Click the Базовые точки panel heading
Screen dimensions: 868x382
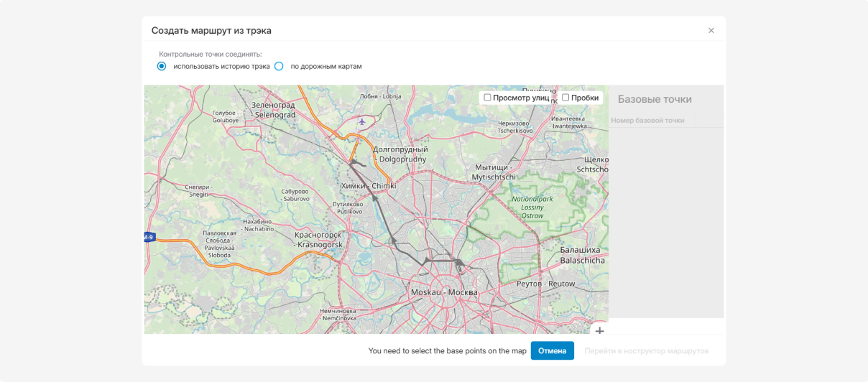[x=655, y=100]
